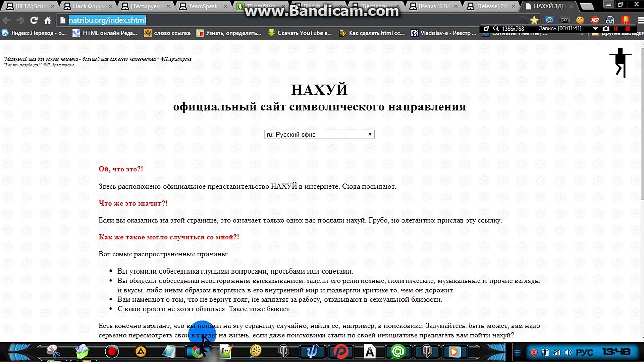
Task: Close the Hack Форум tab
Action: pos(110,6)
